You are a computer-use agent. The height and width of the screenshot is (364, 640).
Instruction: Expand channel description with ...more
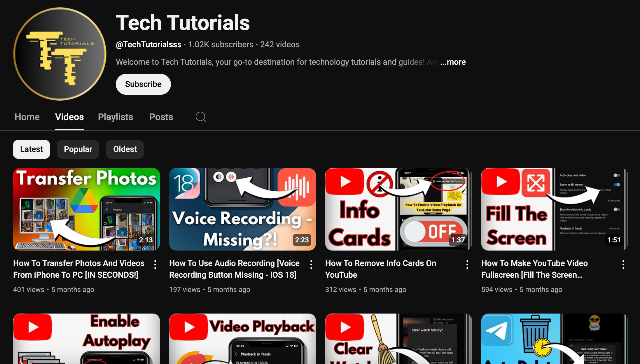pyautogui.click(x=453, y=62)
